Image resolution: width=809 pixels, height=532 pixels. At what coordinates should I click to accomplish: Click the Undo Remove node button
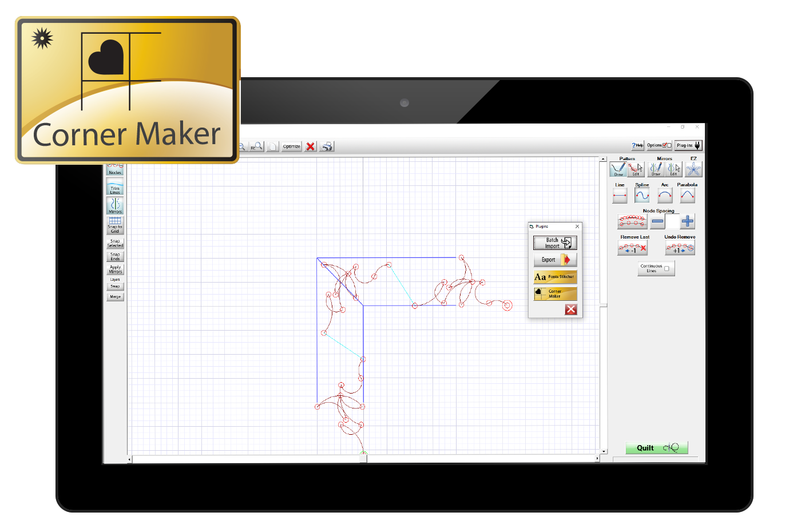coord(680,248)
